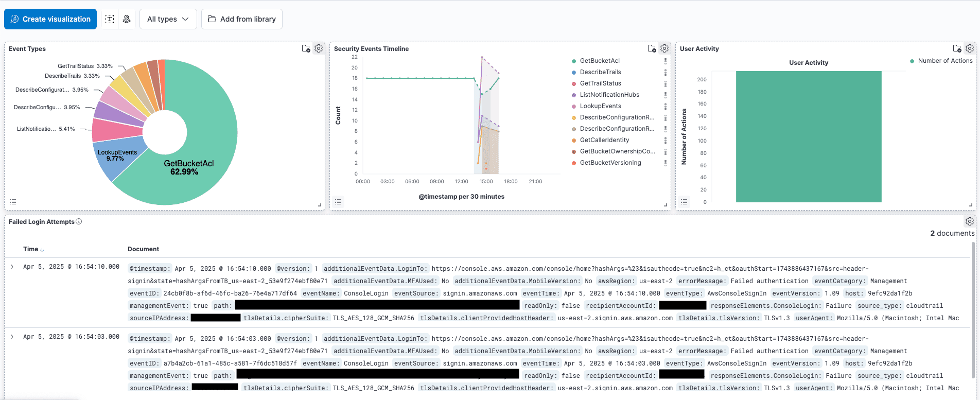The width and height of the screenshot is (980, 400).
Task: Click DescribeTrails 3.33% pie label
Action: tap(72, 76)
